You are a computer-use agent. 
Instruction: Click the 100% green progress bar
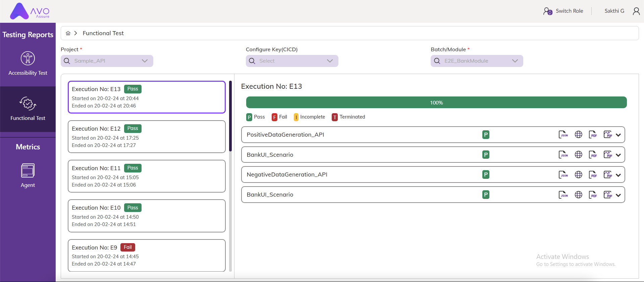click(x=436, y=102)
